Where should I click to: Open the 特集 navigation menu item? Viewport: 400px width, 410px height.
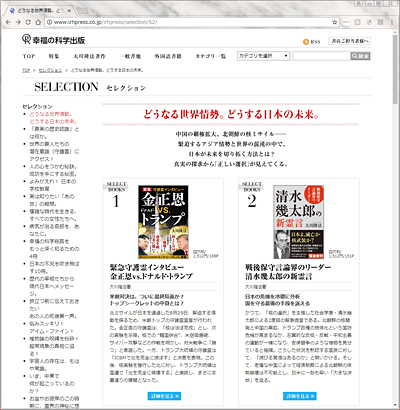tap(54, 56)
